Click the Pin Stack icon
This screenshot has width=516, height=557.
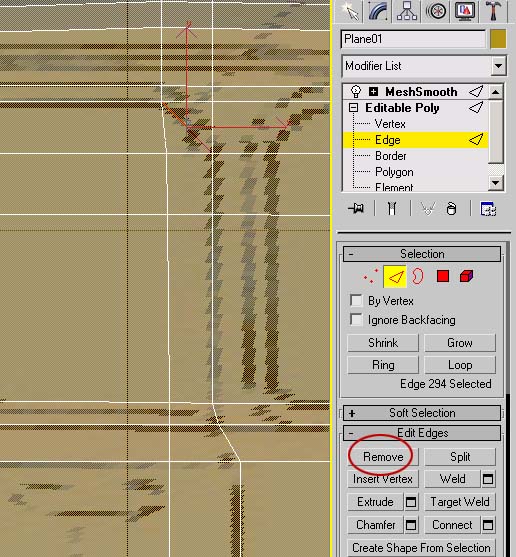click(x=356, y=208)
